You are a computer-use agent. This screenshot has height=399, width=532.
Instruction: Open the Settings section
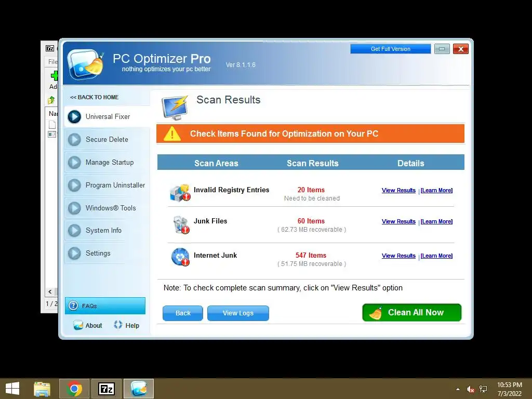click(x=107, y=253)
